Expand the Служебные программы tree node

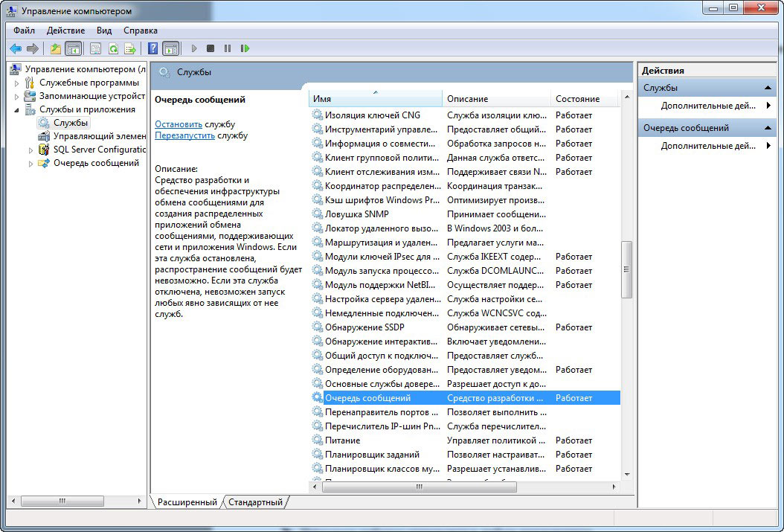click(x=16, y=83)
